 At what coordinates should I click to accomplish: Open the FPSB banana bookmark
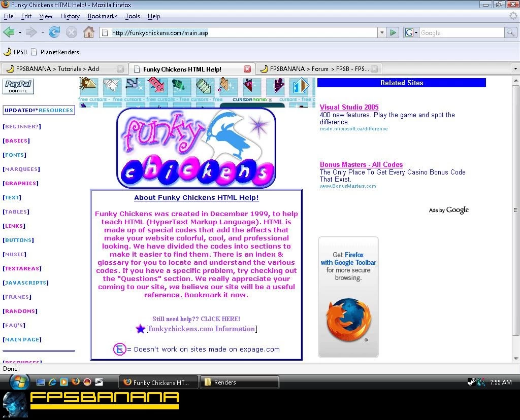point(15,52)
